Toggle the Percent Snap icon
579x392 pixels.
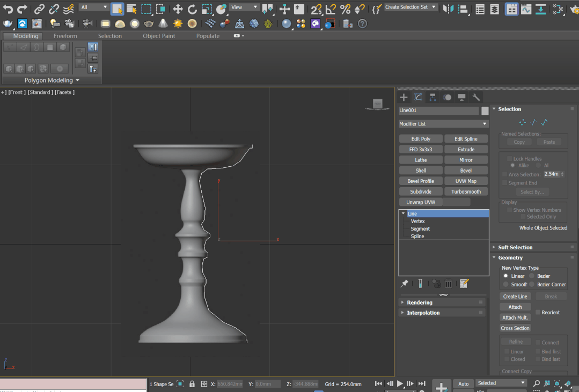point(345,9)
